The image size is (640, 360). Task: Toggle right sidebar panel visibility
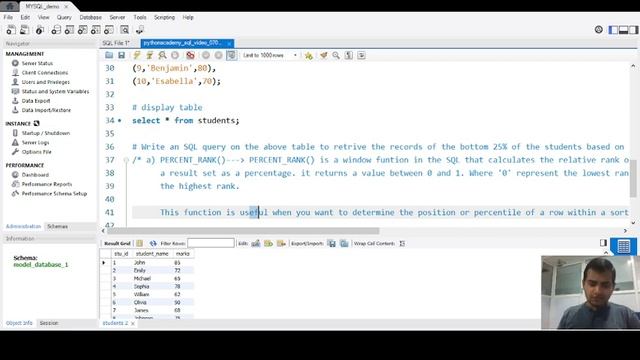[633, 30]
